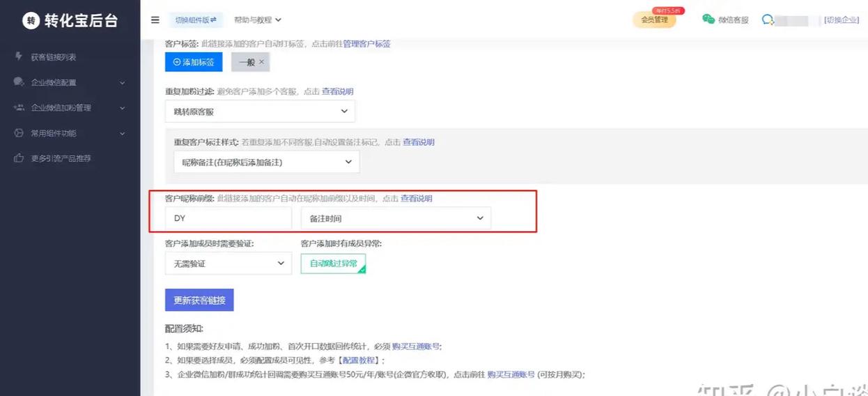Click the 更新获客链接 button
The height and width of the screenshot is (396, 868).
[x=199, y=300]
